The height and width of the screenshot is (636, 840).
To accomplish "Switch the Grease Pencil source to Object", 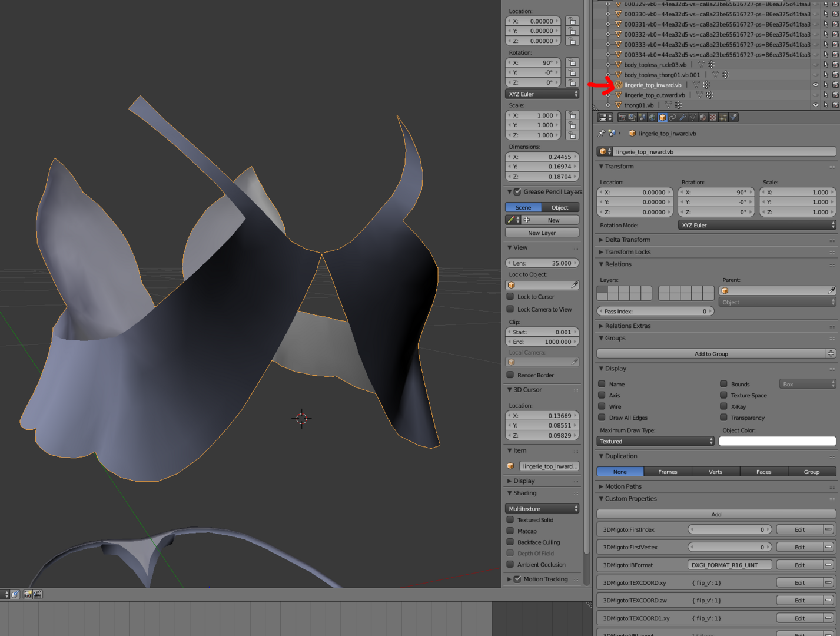I will (x=560, y=207).
